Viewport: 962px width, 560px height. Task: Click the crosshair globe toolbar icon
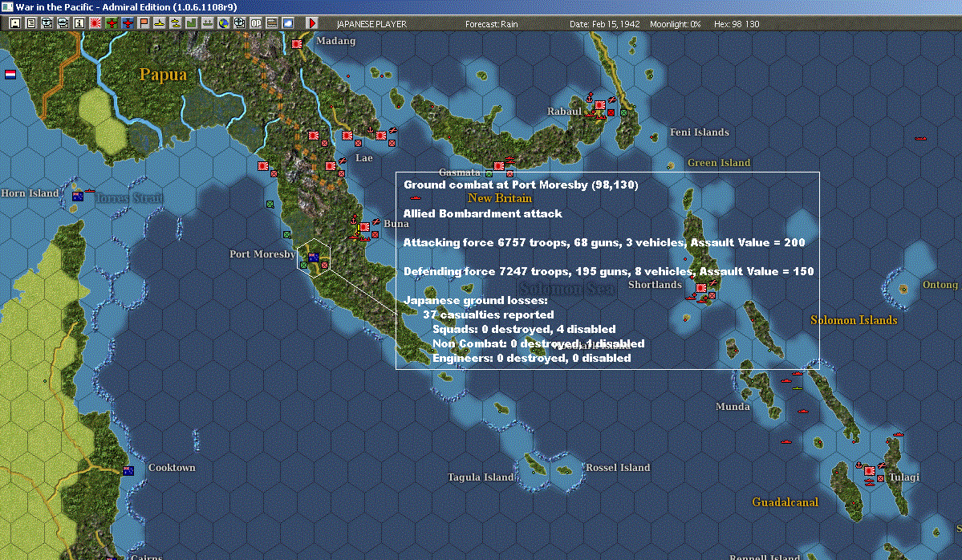(239, 23)
